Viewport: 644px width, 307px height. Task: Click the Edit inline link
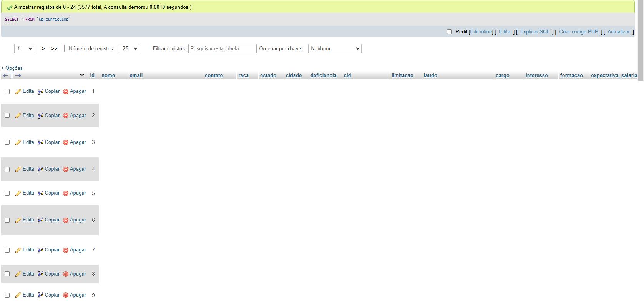[x=481, y=32]
